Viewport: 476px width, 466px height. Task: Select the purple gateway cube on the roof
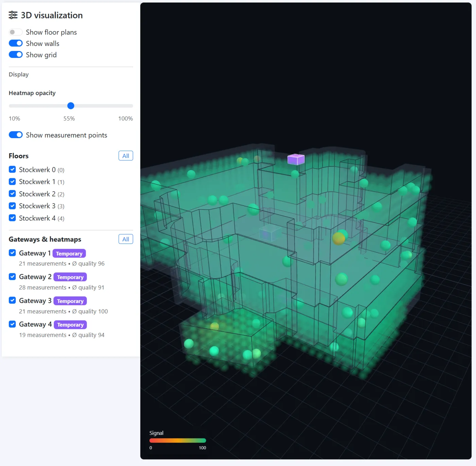[x=296, y=159]
